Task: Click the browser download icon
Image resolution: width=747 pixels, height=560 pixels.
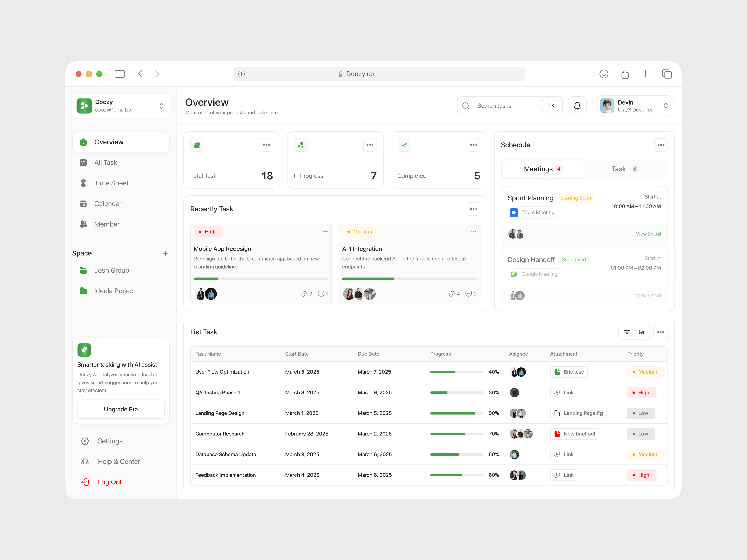Action: [604, 73]
